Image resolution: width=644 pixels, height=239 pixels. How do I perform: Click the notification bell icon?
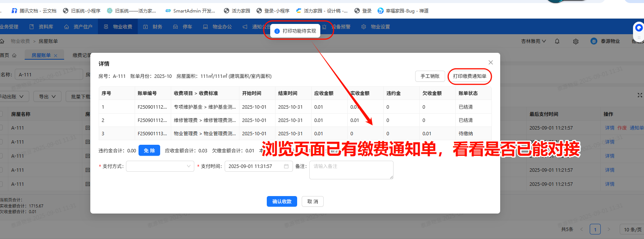[557, 41]
